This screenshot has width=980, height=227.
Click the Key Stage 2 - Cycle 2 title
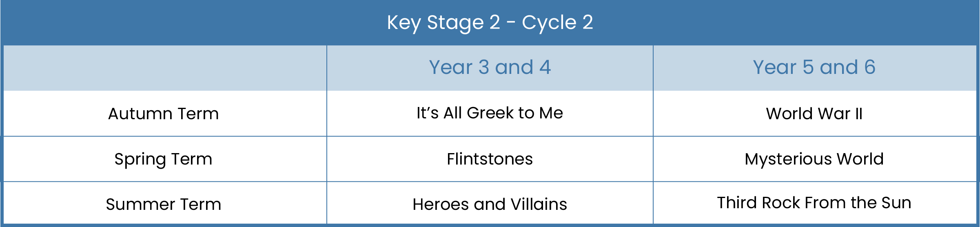tap(490, 22)
